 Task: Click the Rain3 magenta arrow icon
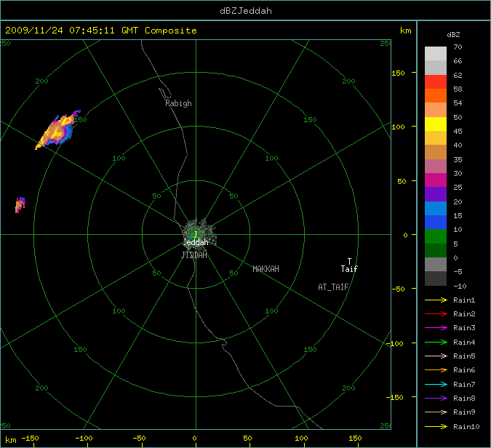click(436, 328)
